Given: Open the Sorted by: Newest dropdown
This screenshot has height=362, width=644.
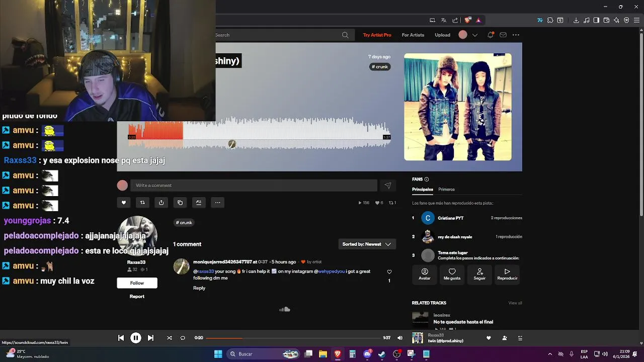Looking at the screenshot, I should (x=367, y=244).
